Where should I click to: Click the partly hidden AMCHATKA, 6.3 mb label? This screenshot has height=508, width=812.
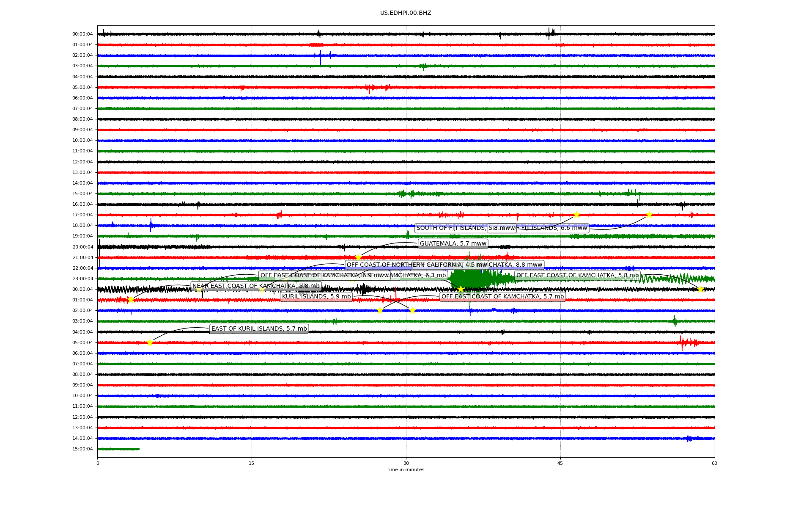pos(418,276)
